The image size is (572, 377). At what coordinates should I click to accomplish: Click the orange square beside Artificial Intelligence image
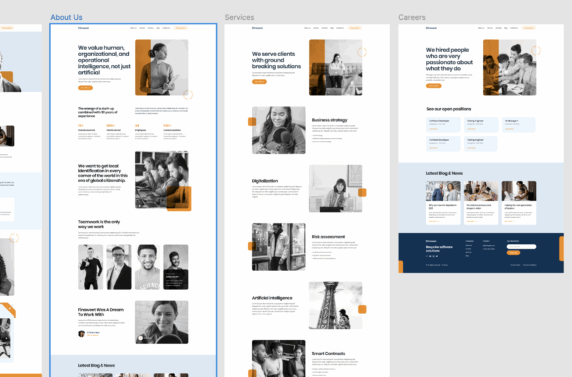362,309
